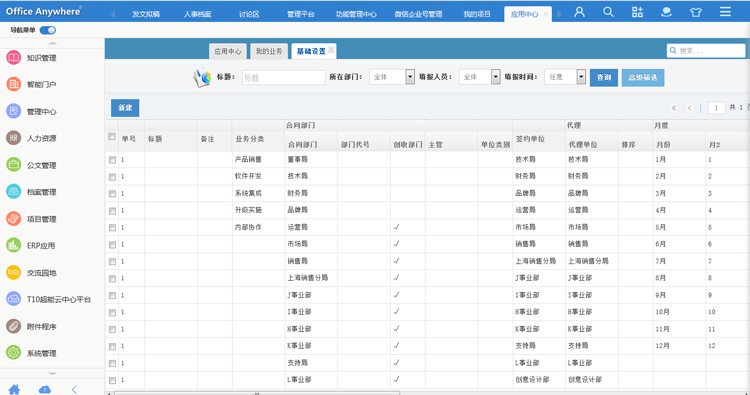This screenshot has height=395, width=750.
Task: Open the 填报时间 dropdown
Action: pyautogui.click(x=581, y=77)
